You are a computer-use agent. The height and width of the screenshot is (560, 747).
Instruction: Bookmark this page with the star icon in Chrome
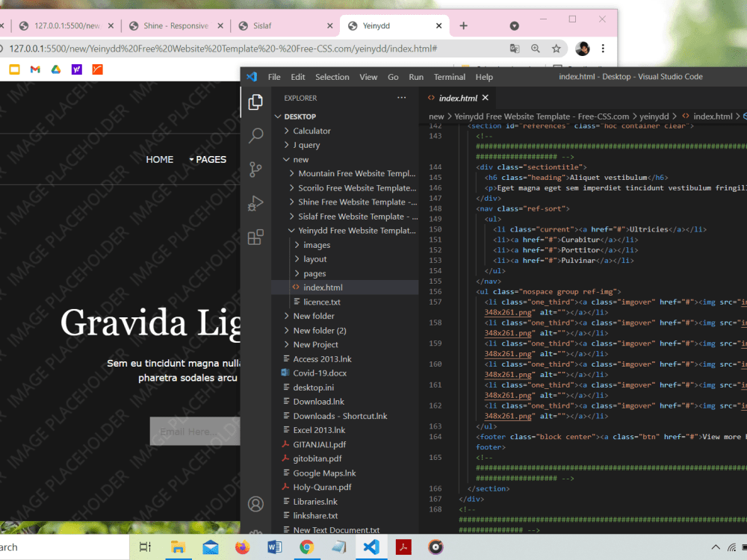[x=556, y=49]
